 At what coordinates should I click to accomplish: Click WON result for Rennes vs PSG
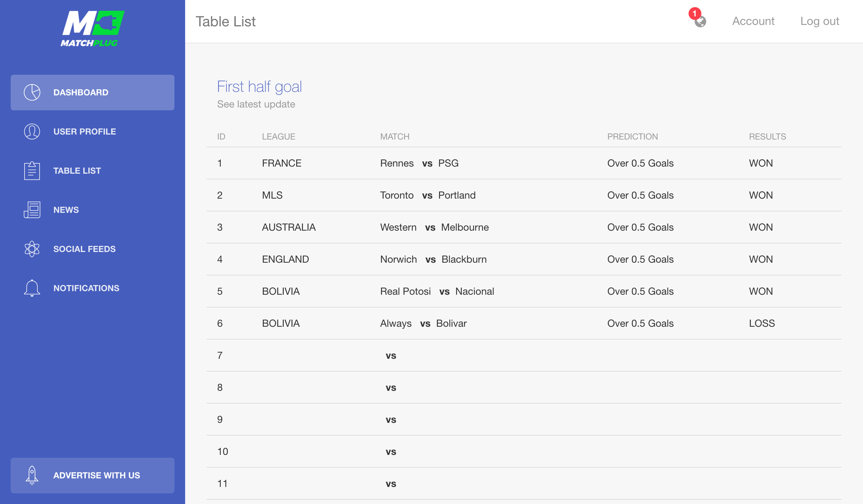[761, 163]
